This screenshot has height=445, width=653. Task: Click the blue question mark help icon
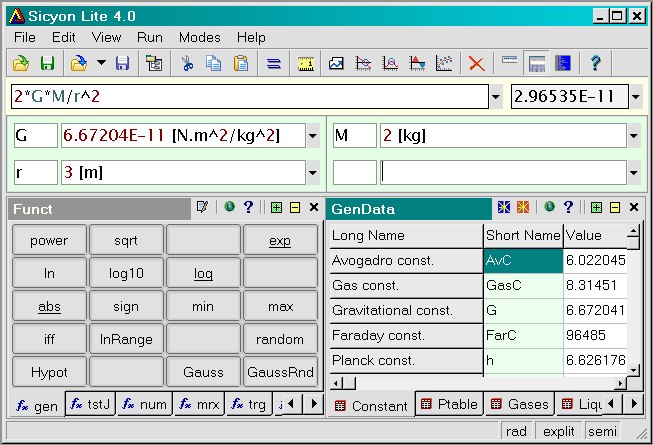click(x=596, y=63)
